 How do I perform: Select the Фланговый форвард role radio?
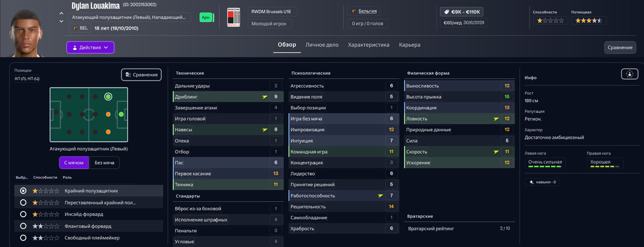click(23, 226)
